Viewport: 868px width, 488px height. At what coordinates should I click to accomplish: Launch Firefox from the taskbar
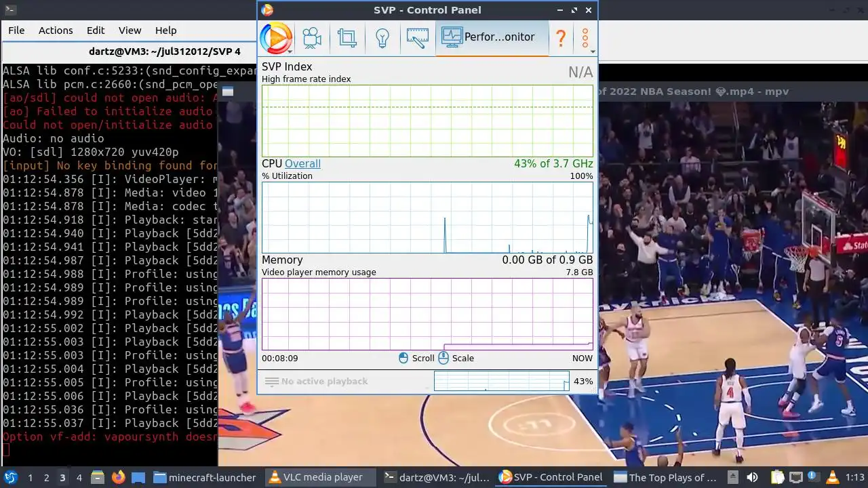click(x=118, y=477)
